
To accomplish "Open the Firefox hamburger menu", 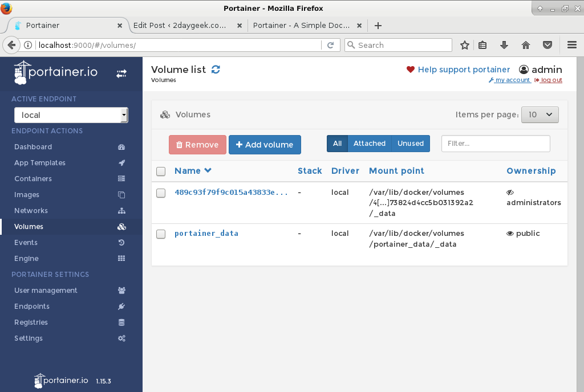I will [x=572, y=45].
